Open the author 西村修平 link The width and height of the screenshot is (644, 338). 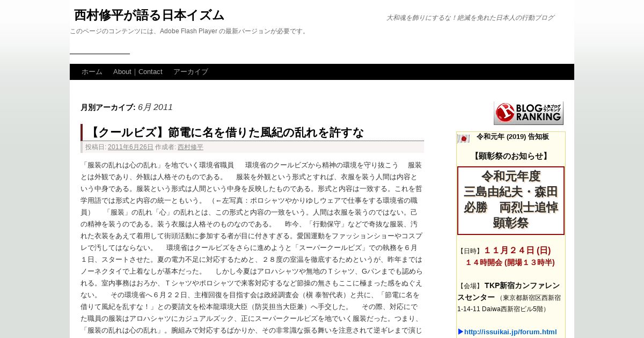pyautogui.click(x=191, y=147)
